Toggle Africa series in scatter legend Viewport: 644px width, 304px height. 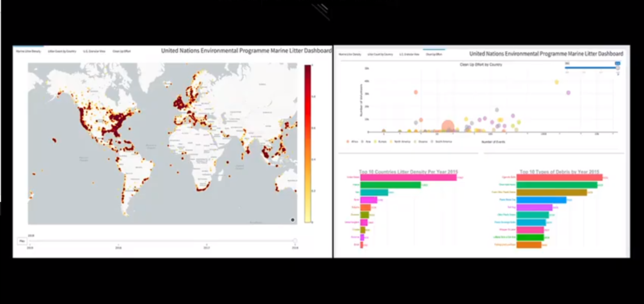coord(351,141)
